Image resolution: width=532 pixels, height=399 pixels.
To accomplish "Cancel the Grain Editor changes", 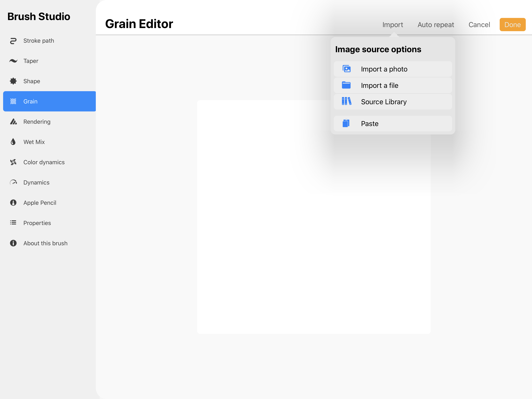I will coord(479,25).
